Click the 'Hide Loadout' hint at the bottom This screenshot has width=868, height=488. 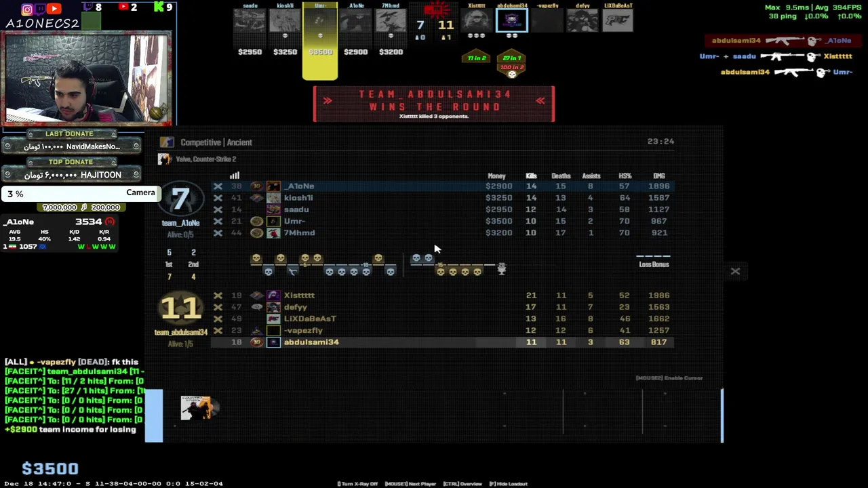click(x=508, y=484)
